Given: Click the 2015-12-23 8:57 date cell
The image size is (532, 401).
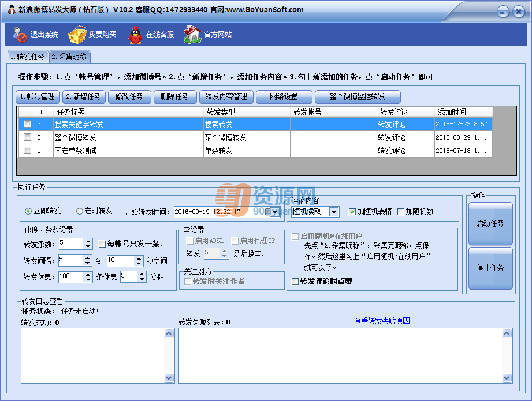Looking at the screenshot, I should [x=463, y=124].
